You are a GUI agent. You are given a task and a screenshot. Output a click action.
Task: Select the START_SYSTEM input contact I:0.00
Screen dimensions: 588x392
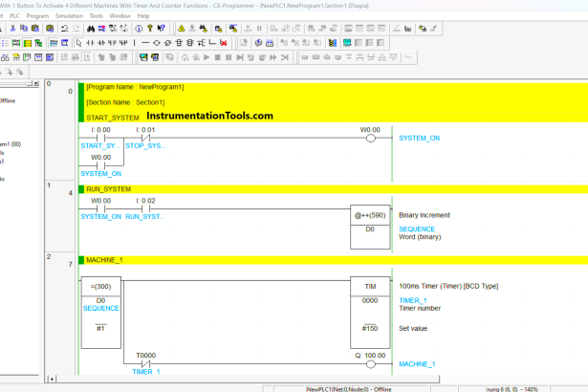pos(100,138)
